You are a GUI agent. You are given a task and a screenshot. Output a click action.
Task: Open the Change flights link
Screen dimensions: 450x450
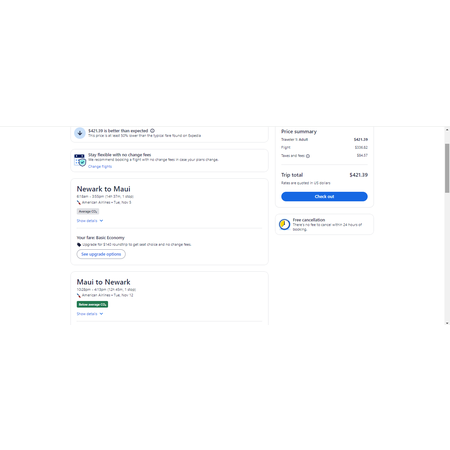click(100, 166)
